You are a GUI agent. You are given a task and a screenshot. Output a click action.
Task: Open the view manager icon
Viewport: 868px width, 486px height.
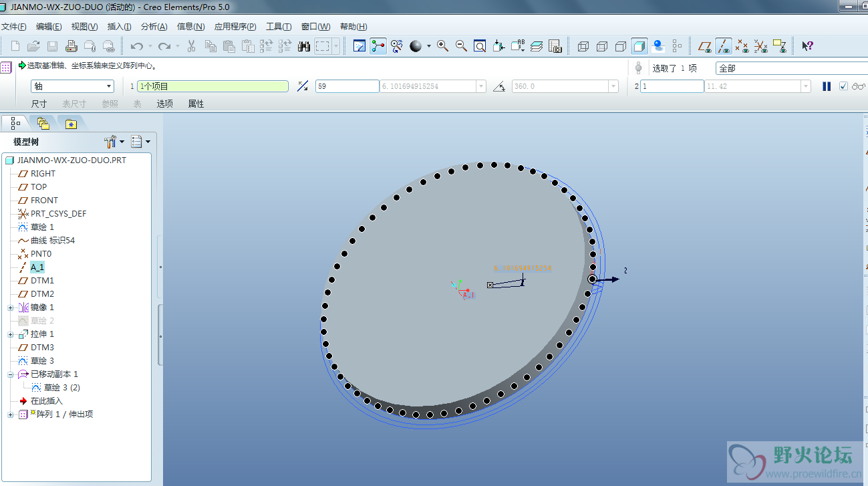[x=555, y=46]
